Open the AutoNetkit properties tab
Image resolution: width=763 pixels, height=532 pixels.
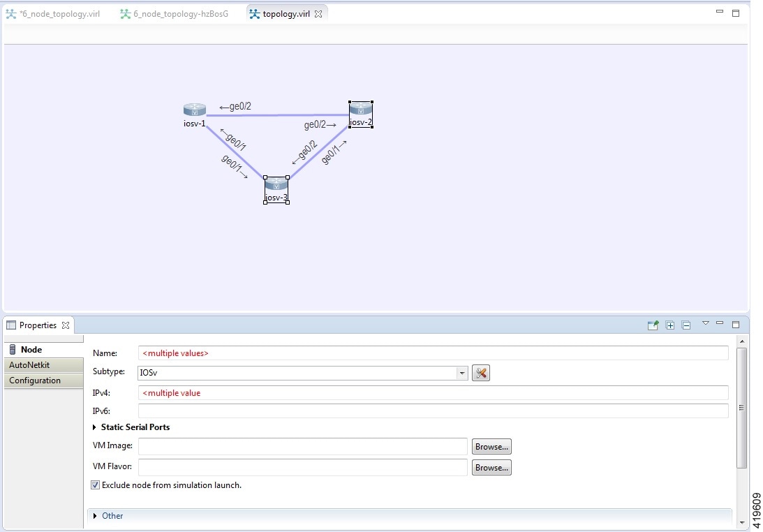point(44,365)
